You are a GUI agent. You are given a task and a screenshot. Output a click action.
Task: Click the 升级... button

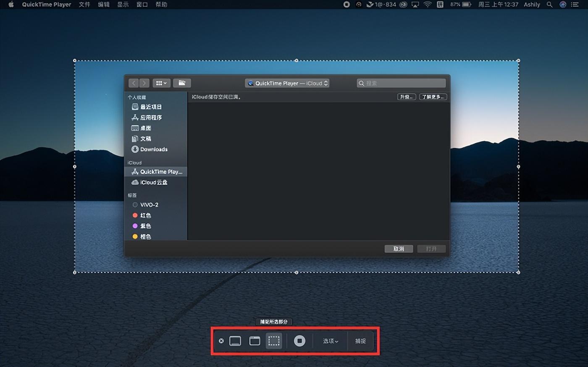coord(407,97)
